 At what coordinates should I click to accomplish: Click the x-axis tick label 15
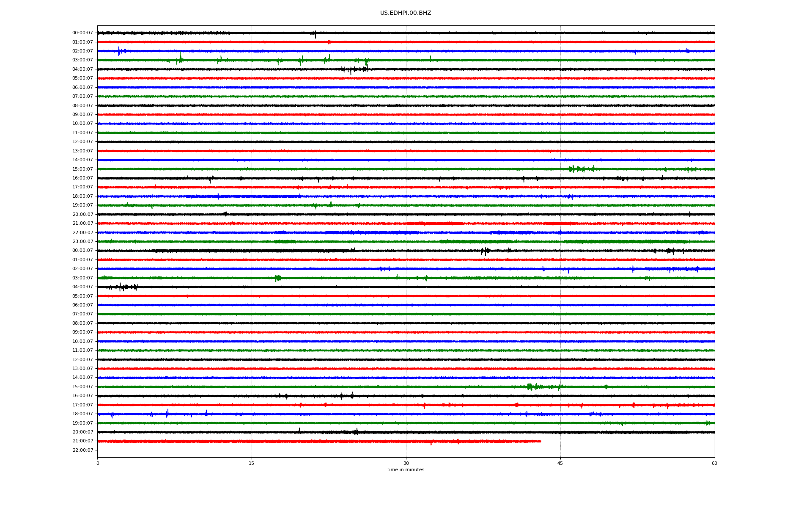click(x=252, y=463)
